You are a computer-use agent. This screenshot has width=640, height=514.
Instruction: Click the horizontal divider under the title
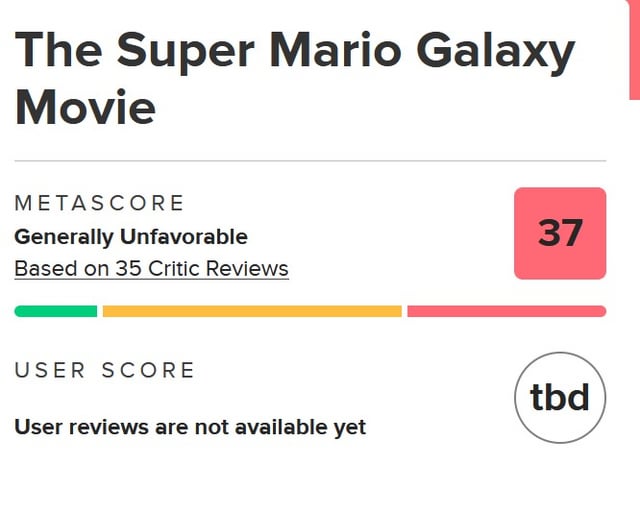[x=310, y=160]
